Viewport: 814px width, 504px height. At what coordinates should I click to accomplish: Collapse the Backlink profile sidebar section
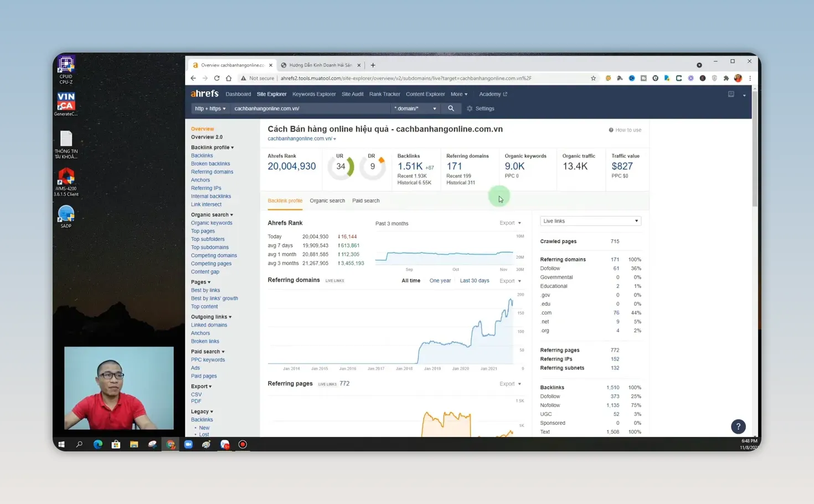click(x=212, y=147)
